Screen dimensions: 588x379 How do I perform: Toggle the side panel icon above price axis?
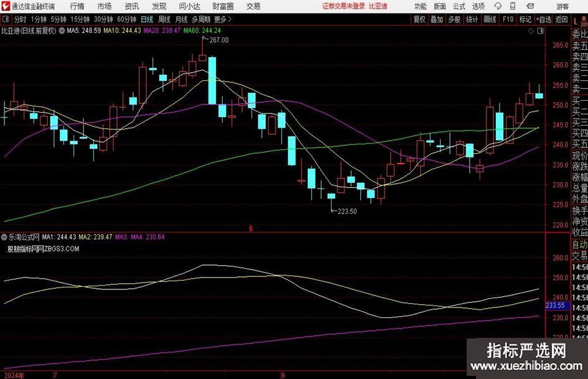click(540, 30)
